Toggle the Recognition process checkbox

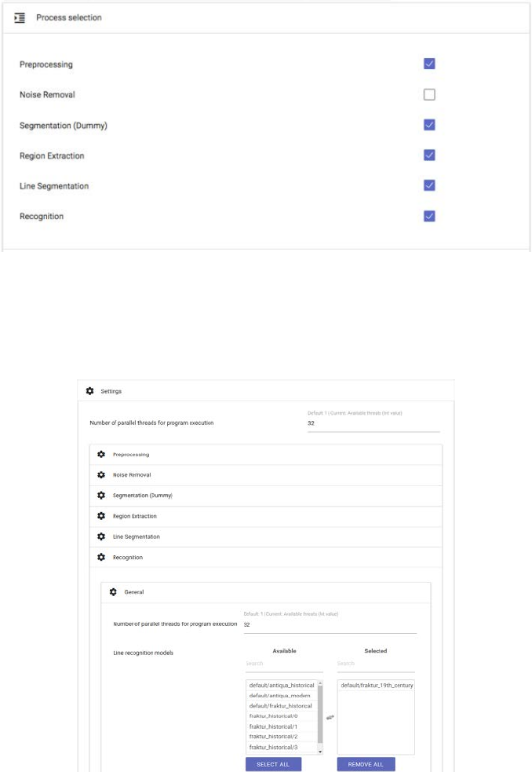(429, 216)
